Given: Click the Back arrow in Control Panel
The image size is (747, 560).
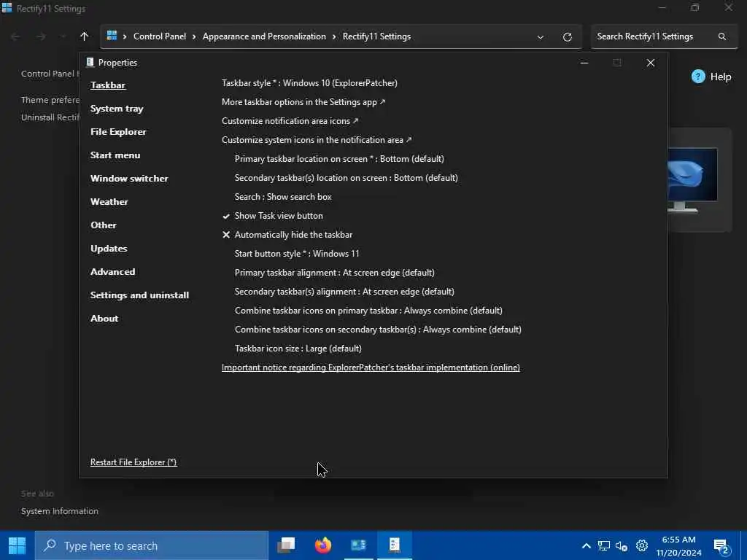Looking at the screenshot, I should (x=15, y=36).
